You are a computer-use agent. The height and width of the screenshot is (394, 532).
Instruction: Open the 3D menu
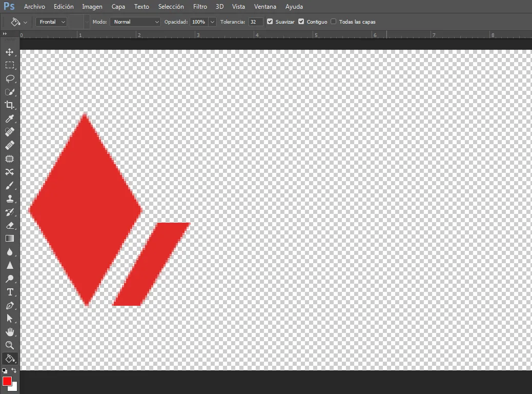point(219,7)
